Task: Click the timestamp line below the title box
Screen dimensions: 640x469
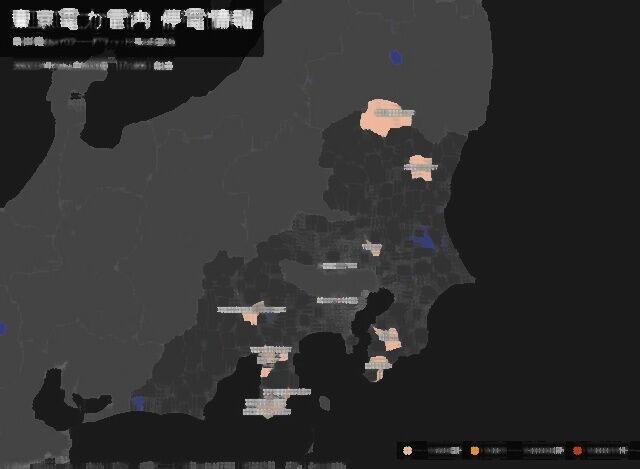Action: click(x=93, y=65)
